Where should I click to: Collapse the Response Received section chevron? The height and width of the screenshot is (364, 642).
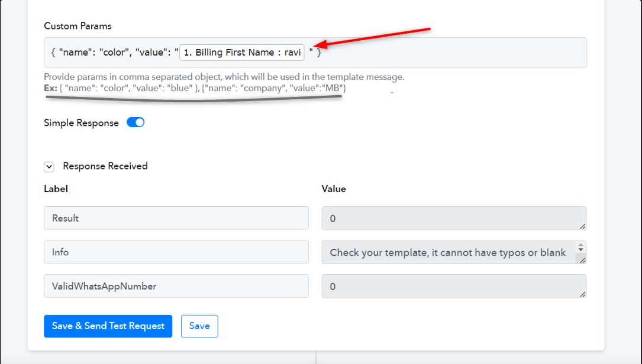click(49, 167)
